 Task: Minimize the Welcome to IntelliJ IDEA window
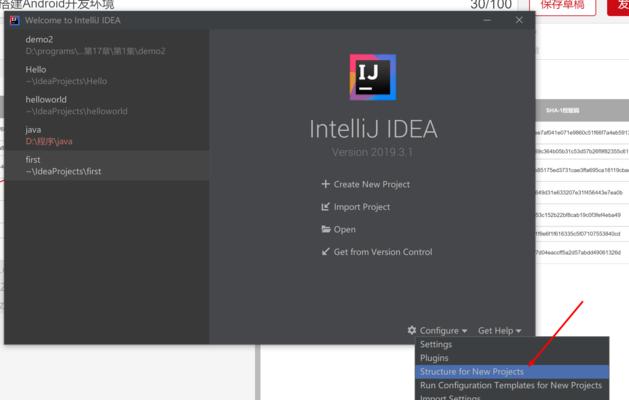coord(487,20)
